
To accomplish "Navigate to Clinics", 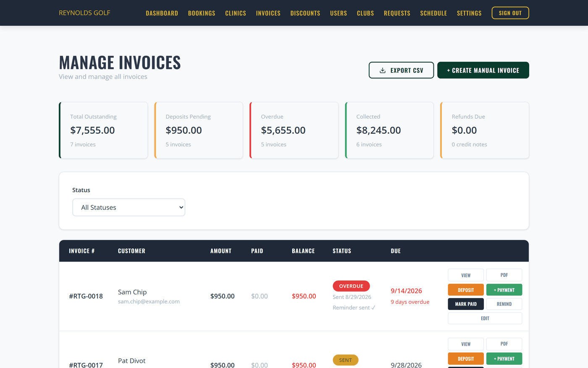I will [236, 13].
